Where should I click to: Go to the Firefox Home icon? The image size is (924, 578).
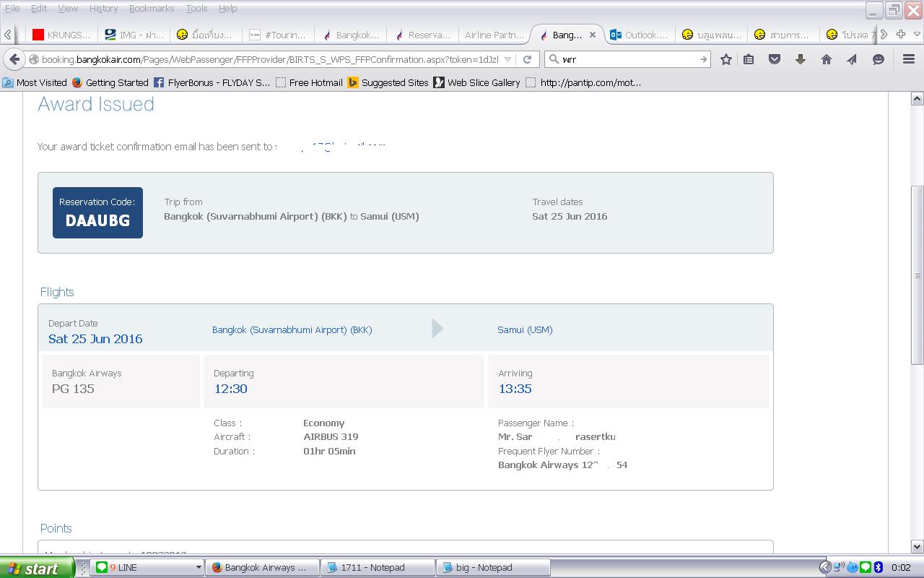827,59
